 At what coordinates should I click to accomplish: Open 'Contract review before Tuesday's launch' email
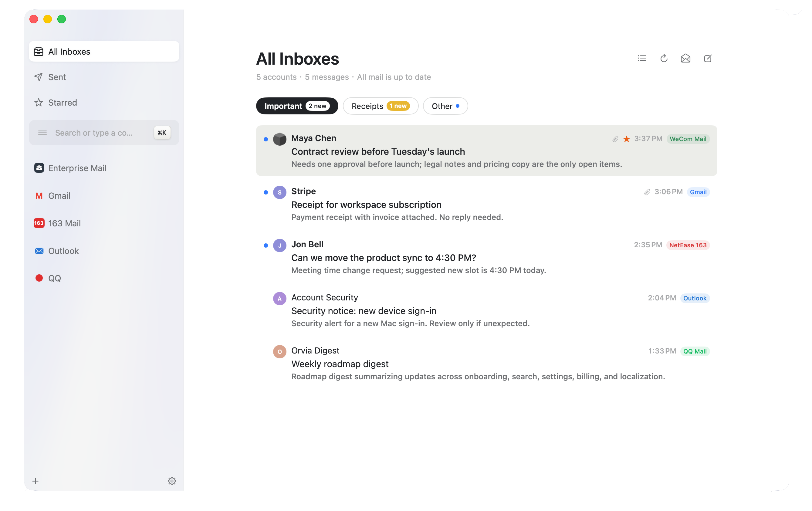tap(487, 151)
